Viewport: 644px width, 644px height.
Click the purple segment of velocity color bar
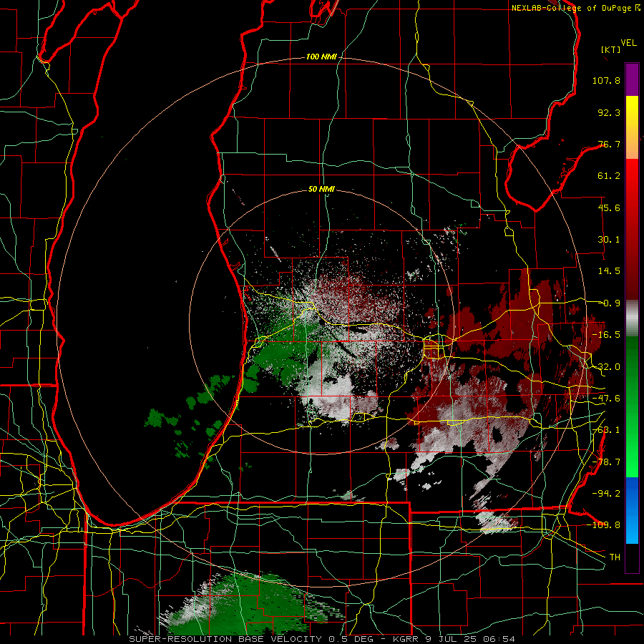pos(632,79)
